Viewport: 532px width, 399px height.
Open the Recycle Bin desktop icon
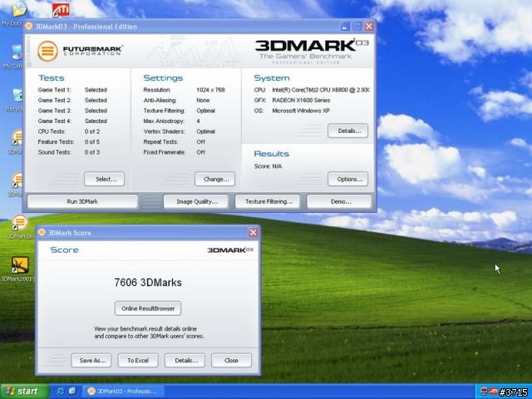tap(15, 100)
